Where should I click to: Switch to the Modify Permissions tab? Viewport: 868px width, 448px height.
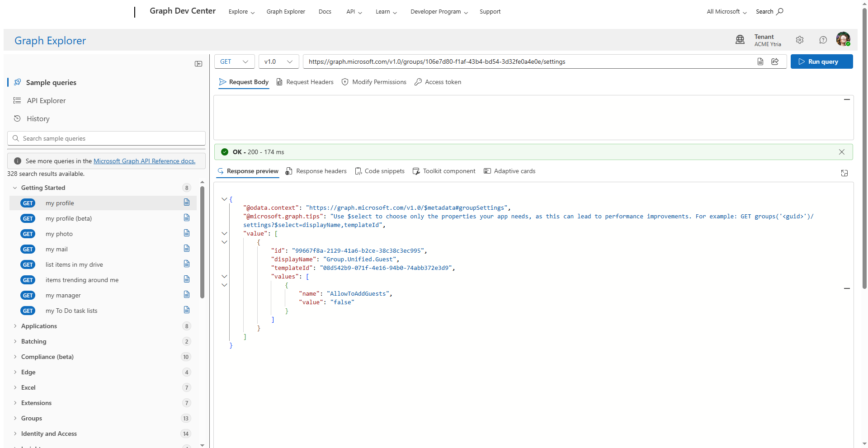coord(374,82)
